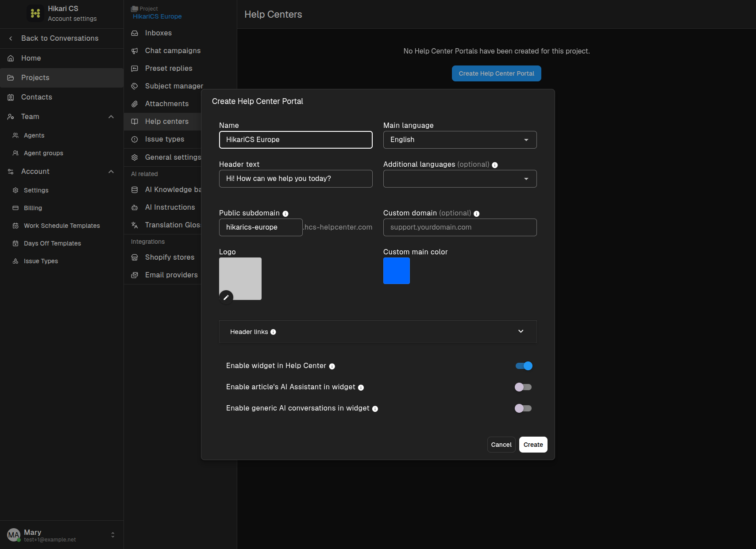Click the Create Help Center Portal button

tap(497, 73)
